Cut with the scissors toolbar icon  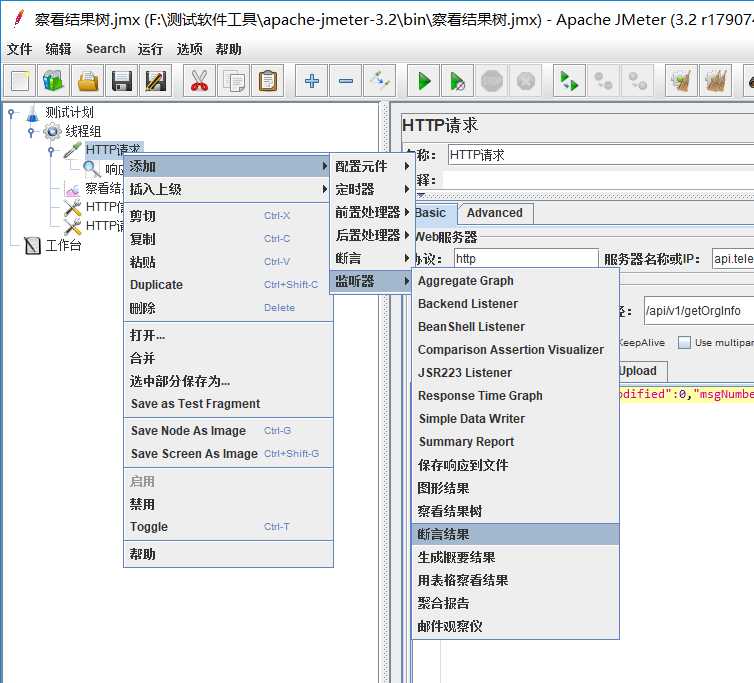pos(200,81)
